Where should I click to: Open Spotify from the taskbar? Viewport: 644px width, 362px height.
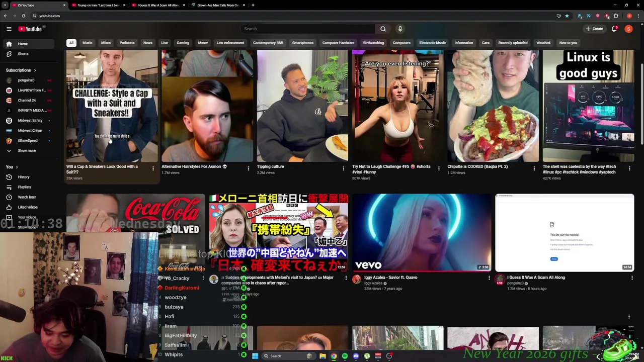pos(345,356)
